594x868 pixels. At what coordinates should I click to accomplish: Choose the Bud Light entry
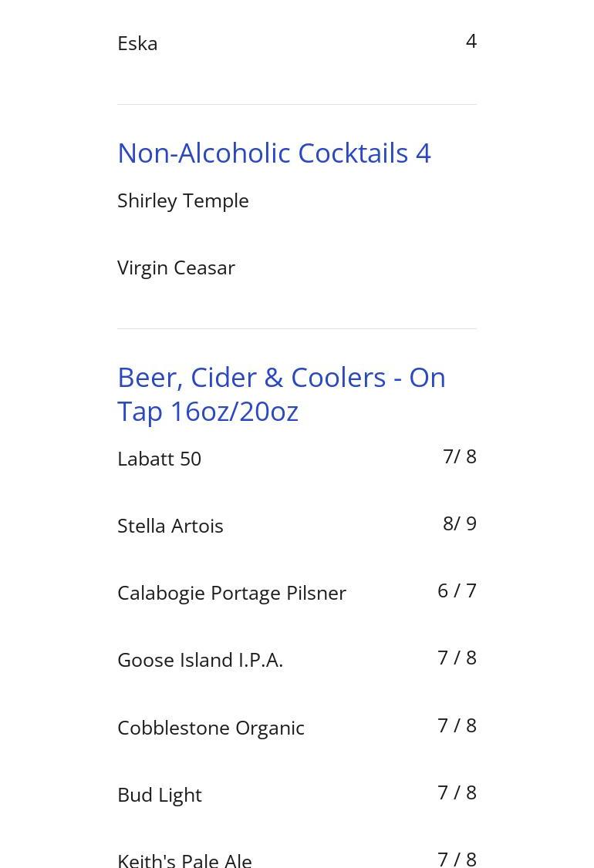[160, 795]
